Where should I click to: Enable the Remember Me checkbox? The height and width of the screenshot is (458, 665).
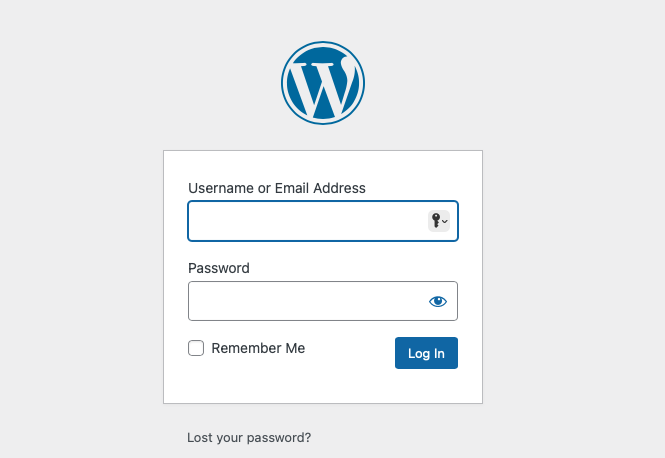click(x=196, y=348)
